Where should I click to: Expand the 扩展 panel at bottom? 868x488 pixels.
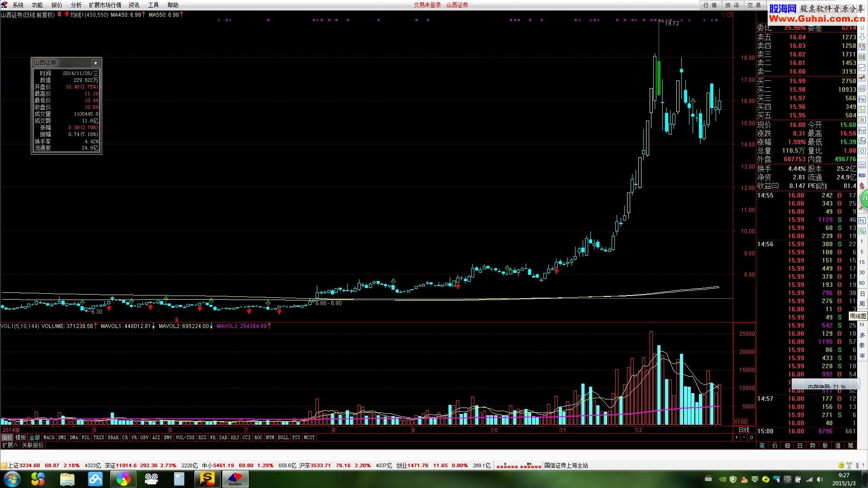(x=10, y=445)
